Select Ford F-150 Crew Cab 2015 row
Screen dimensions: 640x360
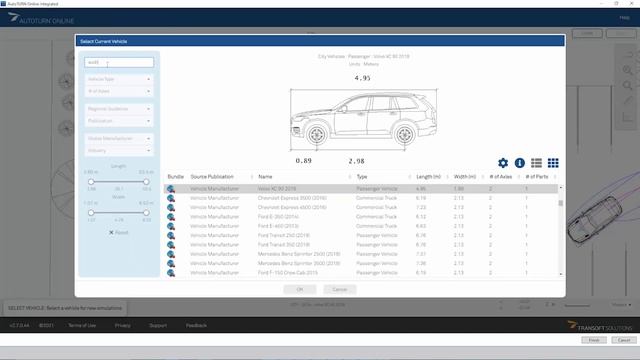click(x=361, y=273)
